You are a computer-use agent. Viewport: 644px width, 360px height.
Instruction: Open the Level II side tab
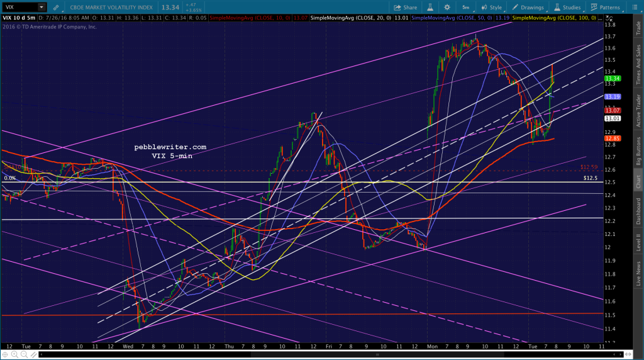point(638,242)
